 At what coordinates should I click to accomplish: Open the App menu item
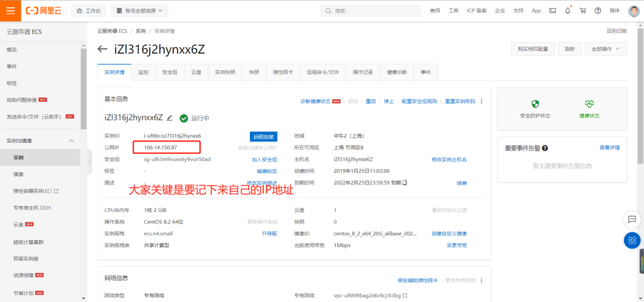pos(537,11)
